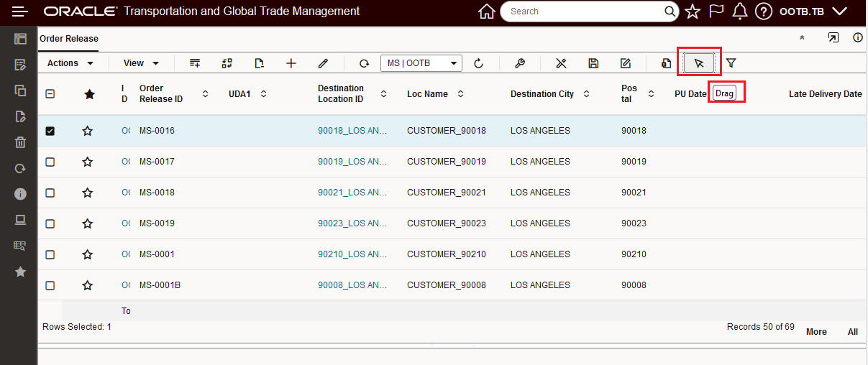Open the Actions menu
868x365 pixels.
pyautogui.click(x=70, y=63)
